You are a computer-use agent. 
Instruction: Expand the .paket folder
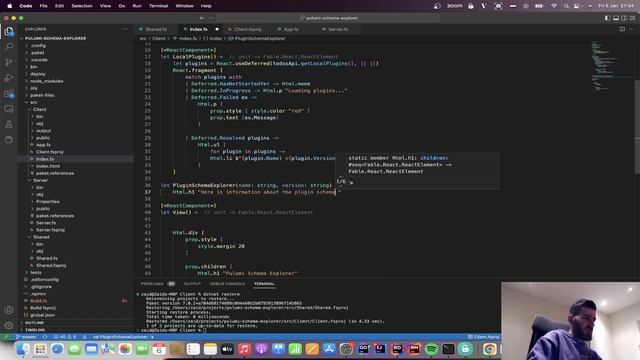click(x=76, y=53)
